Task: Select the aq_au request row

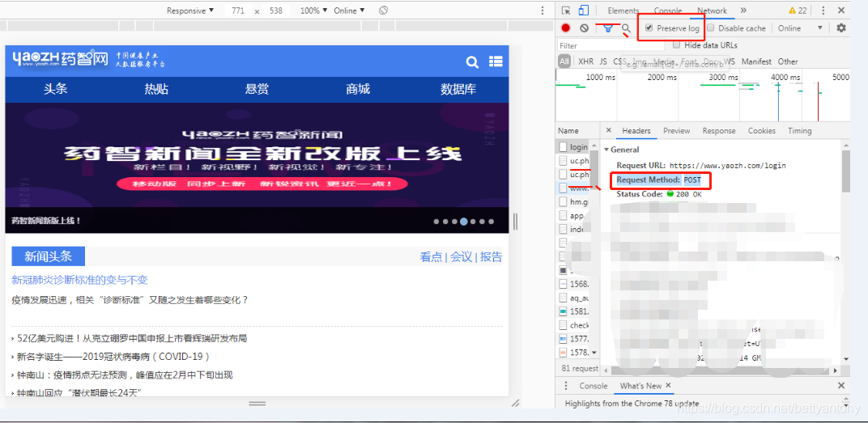Action: 573,298
